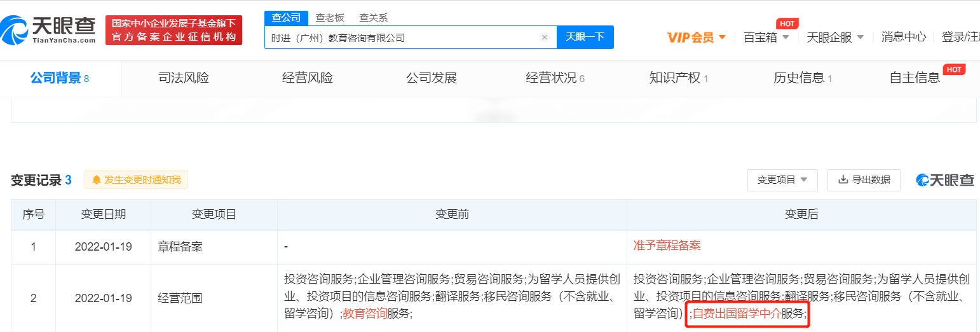This screenshot has height=332, width=980.
Task: Switch to the 查关系 search tab
Action: coord(373,18)
